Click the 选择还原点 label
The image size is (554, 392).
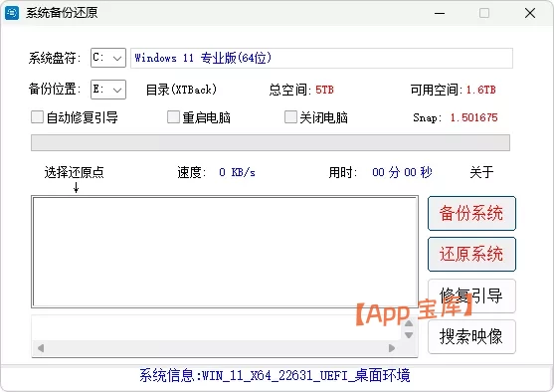pyautogui.click(x=75, y=172)
